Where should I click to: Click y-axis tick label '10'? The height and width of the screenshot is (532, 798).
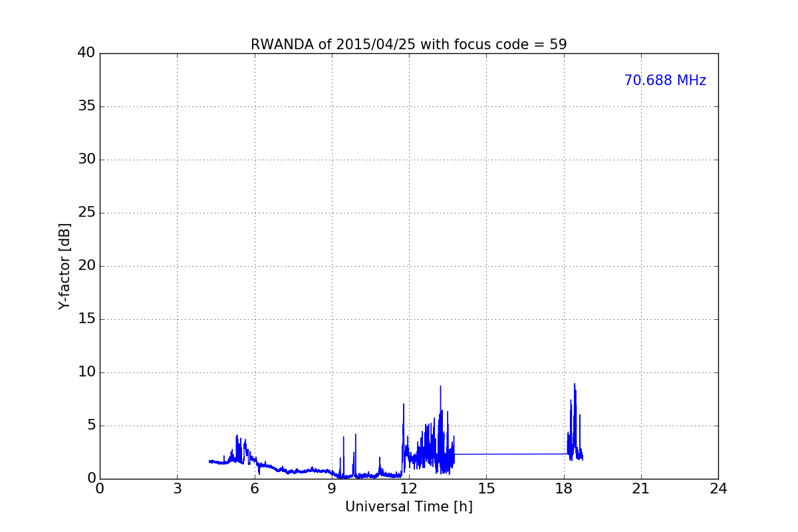(x=86, y=372)
